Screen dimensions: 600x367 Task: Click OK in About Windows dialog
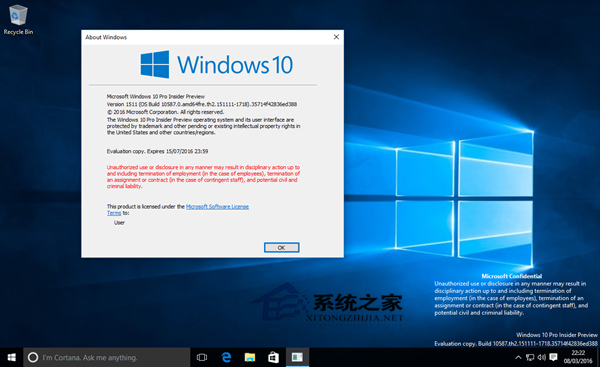281,248
